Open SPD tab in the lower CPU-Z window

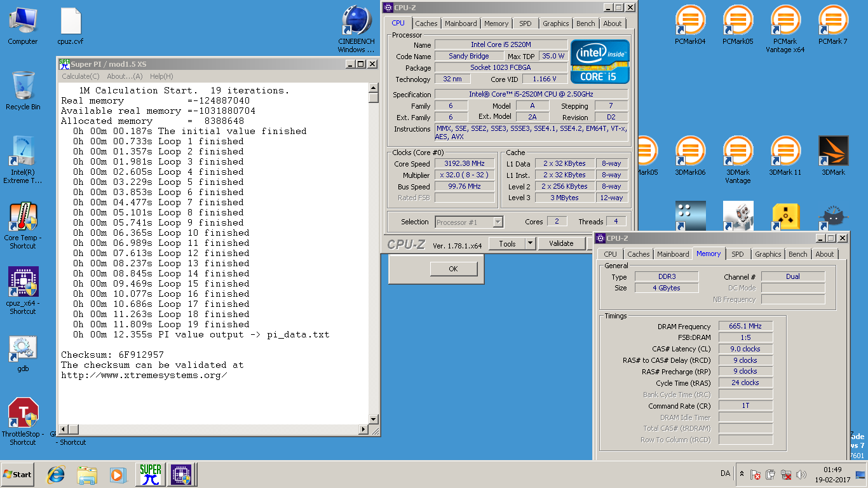737,254
